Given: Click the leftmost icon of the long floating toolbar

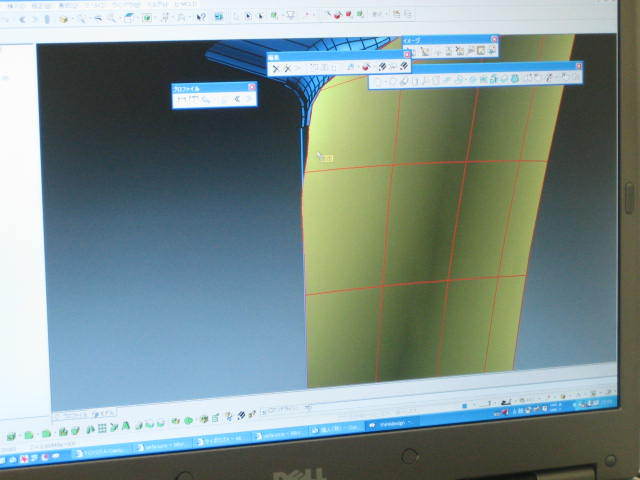Looking at the screenshot, I should [x=379, y=81].
